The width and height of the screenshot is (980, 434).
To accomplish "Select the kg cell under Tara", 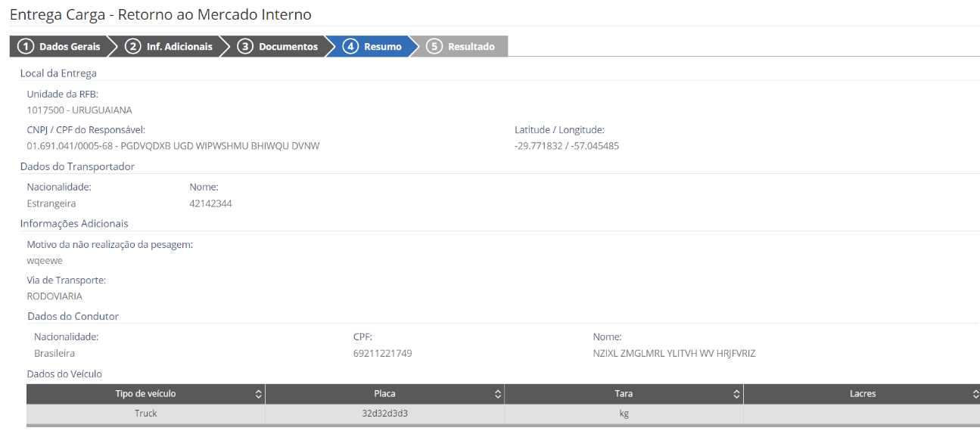I will [624, 414].
